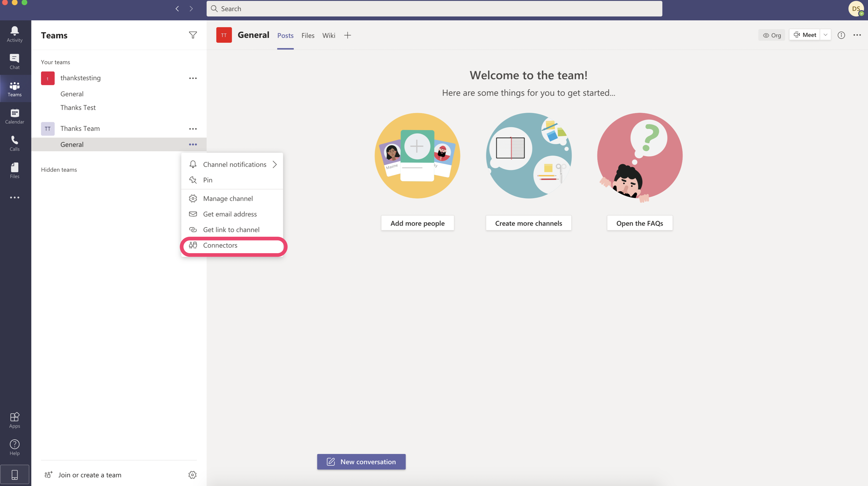Toggle Pin for the General channel
The height and width of the screenshot is (486, 868).
(208, 180)
